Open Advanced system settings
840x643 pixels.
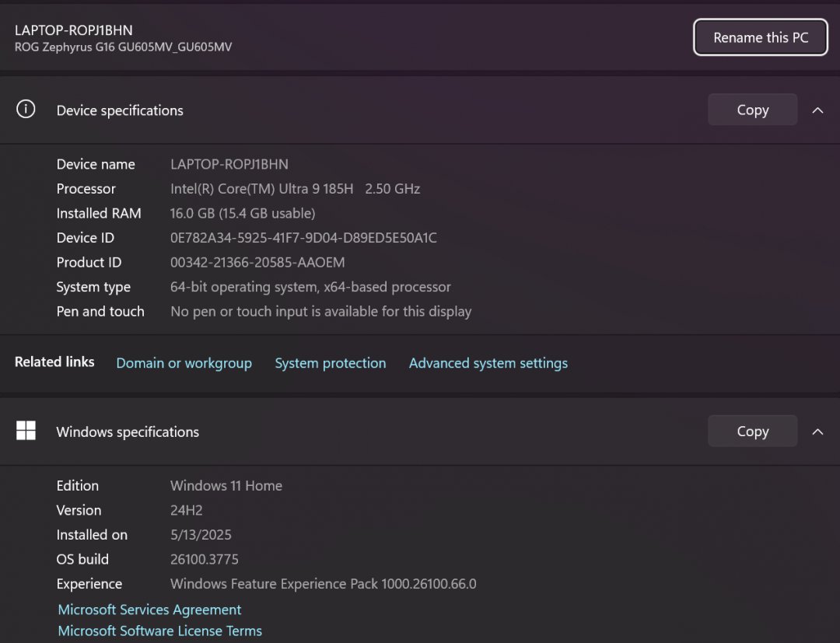[488, 363]
